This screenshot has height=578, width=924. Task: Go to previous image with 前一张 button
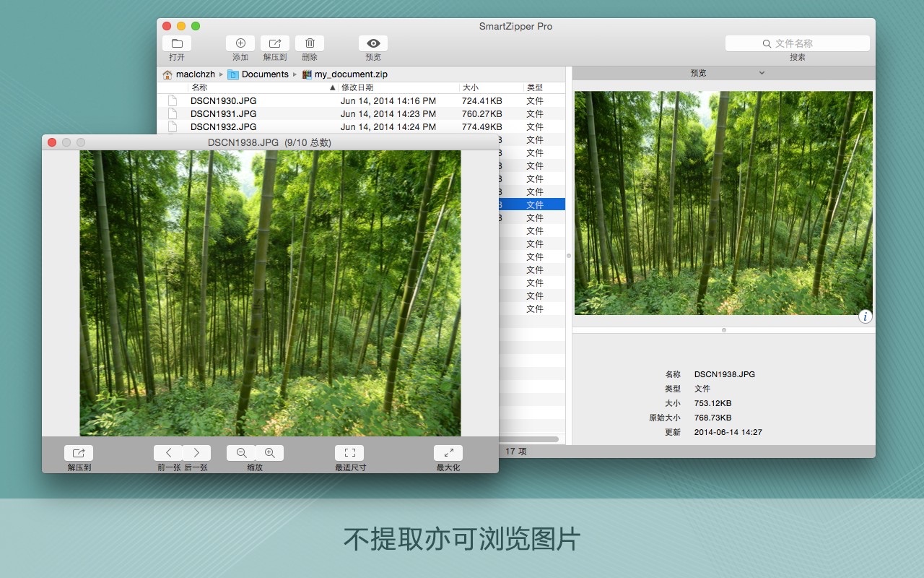[x=168, y=452]
